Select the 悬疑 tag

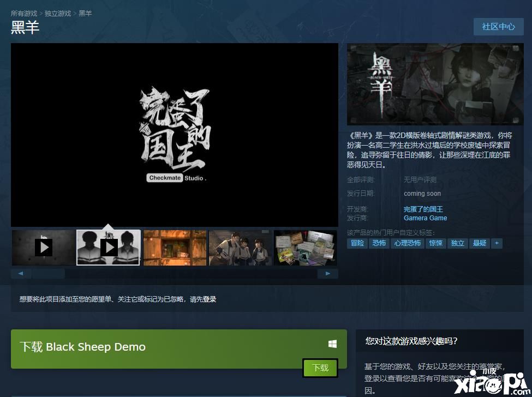coord(480,243)
